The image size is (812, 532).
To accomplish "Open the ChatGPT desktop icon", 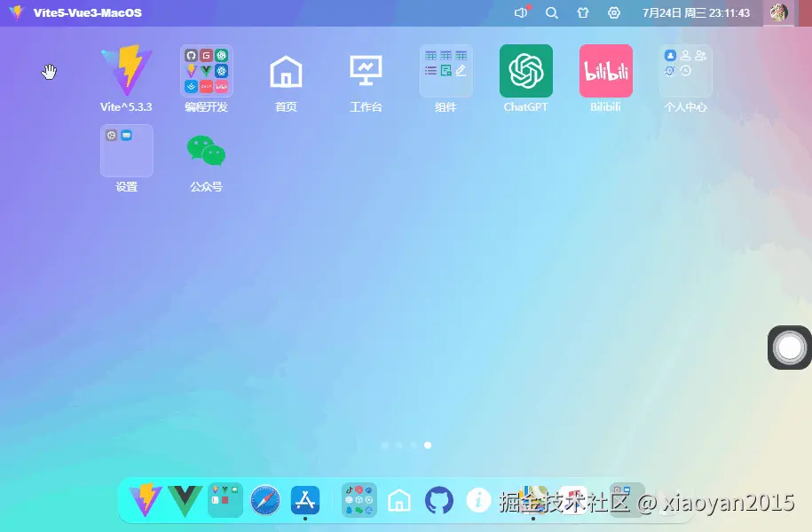I will pos(525,71).
